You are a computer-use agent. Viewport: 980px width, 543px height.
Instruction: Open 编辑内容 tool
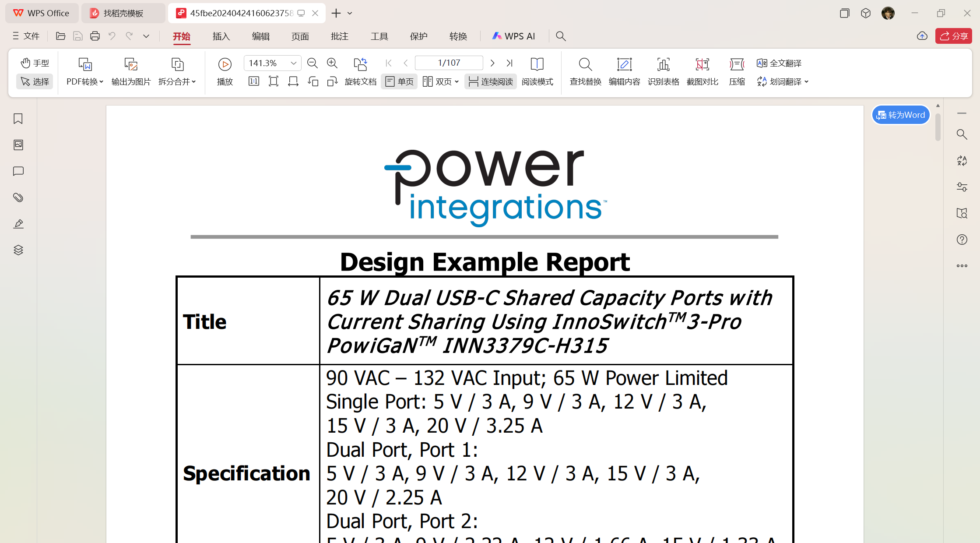(625, 72)
